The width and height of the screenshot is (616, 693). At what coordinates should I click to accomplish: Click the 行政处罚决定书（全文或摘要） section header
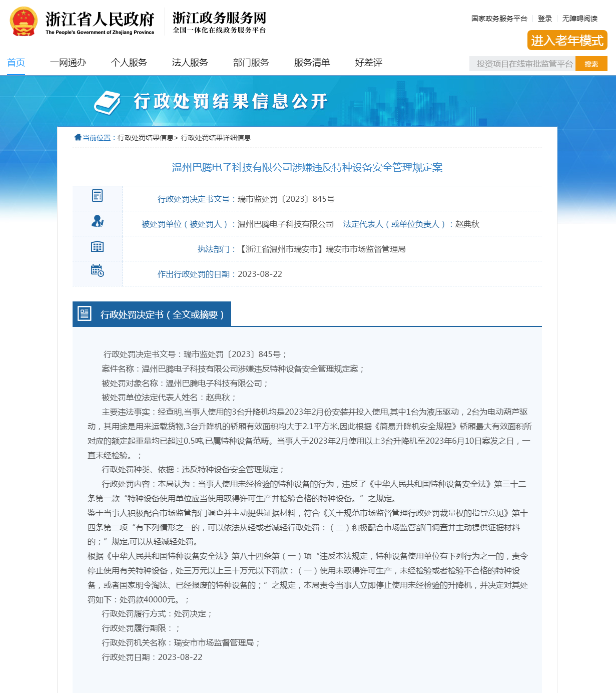152,314
